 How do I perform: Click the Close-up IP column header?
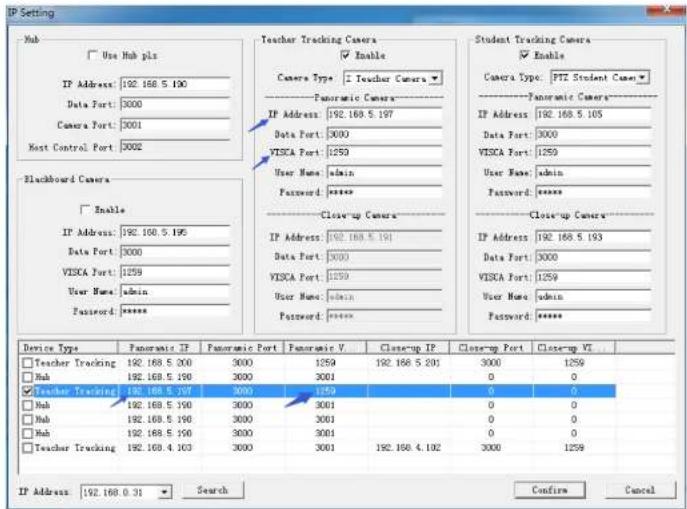click(408, 348)
